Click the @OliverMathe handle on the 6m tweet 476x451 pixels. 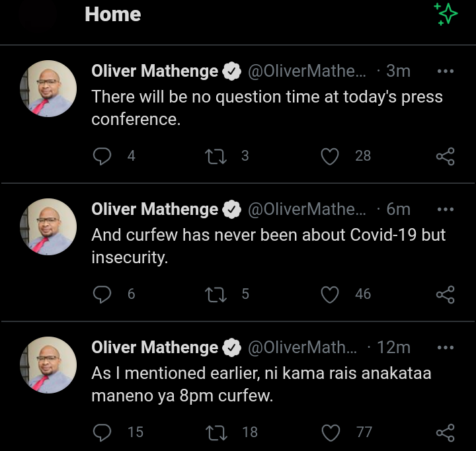coord(307,209)
